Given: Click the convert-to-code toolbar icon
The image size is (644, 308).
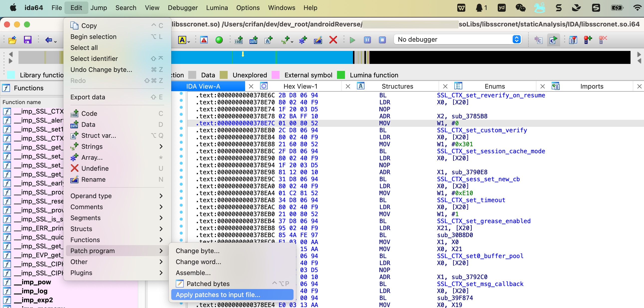Looking at the screenshot, I should click(x=239, y=40).
